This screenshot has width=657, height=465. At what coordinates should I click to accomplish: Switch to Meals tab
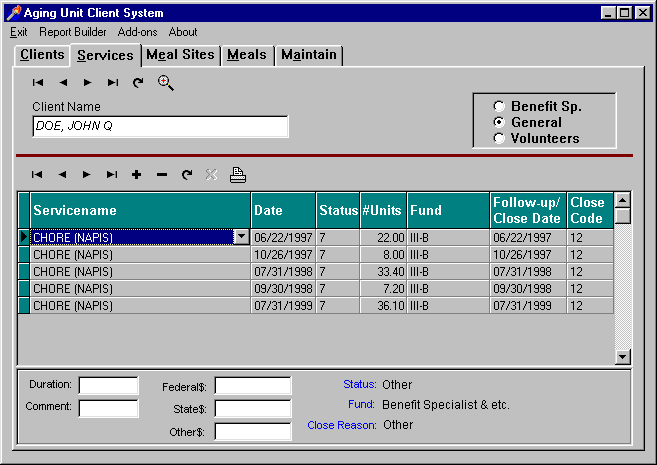[x=247, y=55]
